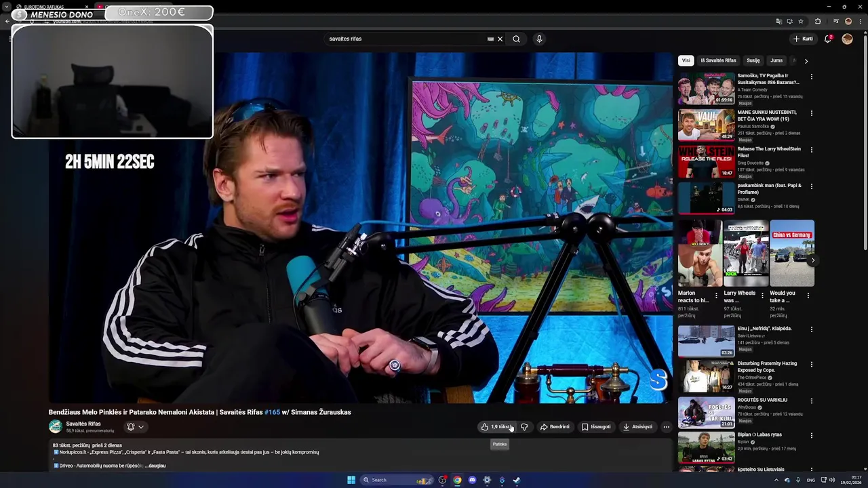Select the Jums filter chip

[x=776, y=60]
